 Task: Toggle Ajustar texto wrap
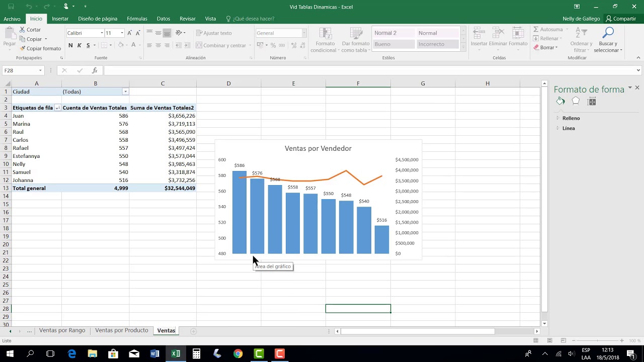[x=214, y=33]
